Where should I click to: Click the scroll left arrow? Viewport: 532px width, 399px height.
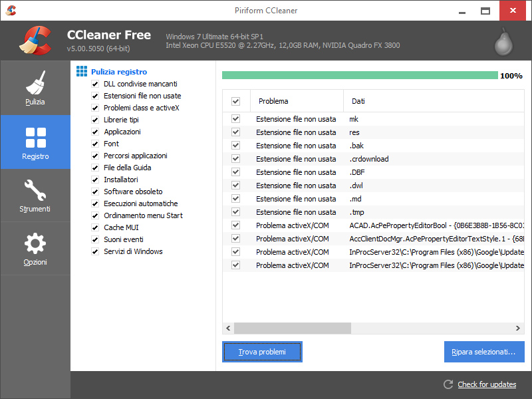pos(228,328)
